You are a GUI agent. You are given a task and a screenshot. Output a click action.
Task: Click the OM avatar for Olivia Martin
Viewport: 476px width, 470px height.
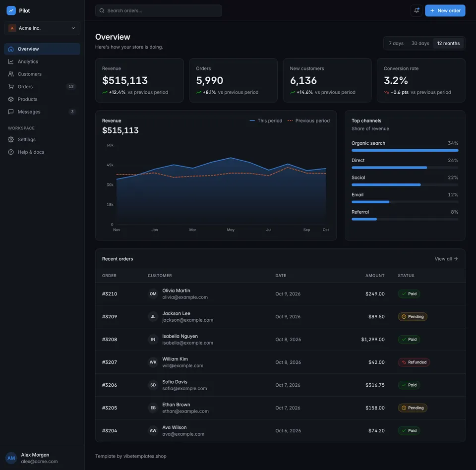(x=153, y=294)
